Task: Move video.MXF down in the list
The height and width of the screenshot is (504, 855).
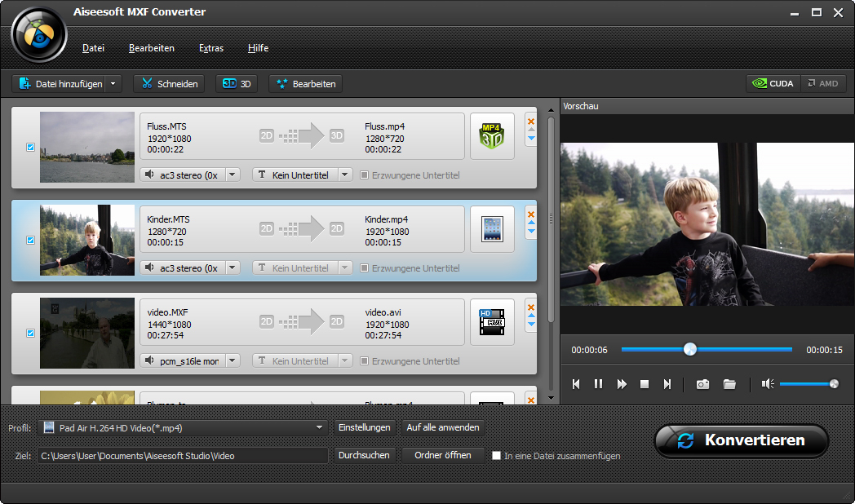Action: pyautogui.click(x=531, y=325)
